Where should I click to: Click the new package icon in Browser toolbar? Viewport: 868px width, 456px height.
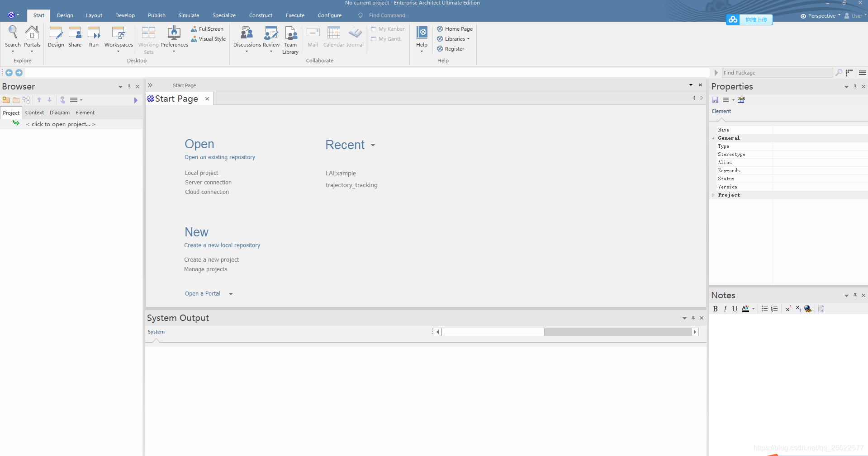[x=6, y=100]
